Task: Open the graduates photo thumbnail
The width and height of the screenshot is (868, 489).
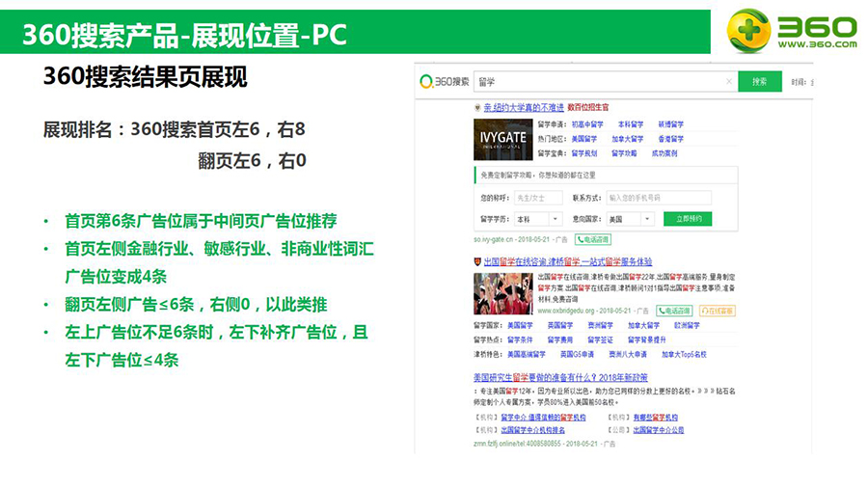Action: pyautogui.click(x=502, y=294)
